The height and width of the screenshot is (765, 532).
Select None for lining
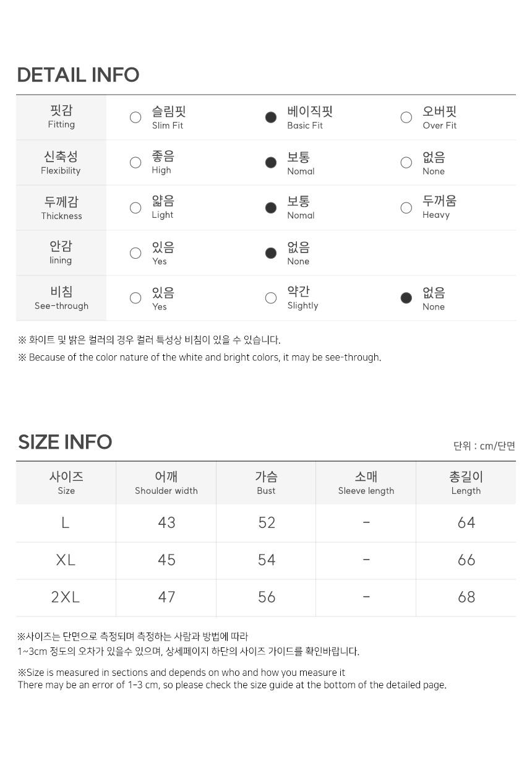tap(271, 253)
